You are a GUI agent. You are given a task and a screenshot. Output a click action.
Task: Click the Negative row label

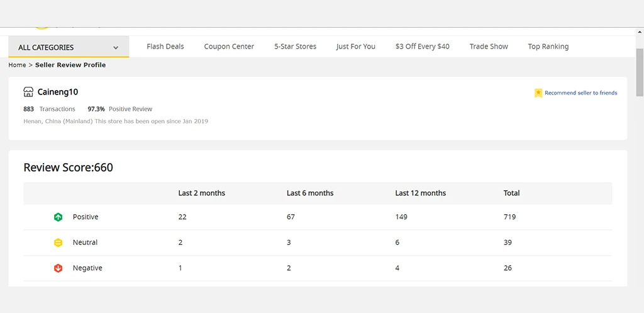click(87, 268)
